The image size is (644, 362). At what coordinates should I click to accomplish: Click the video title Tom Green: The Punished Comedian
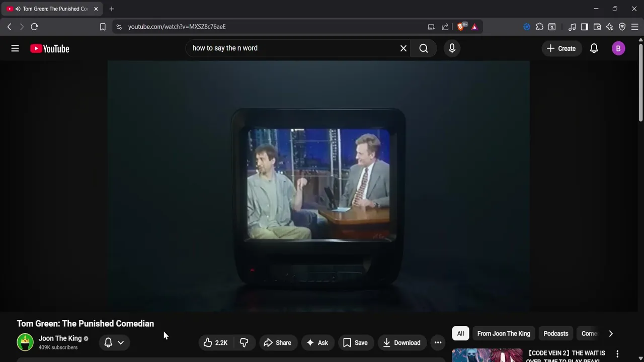[86, 324]
